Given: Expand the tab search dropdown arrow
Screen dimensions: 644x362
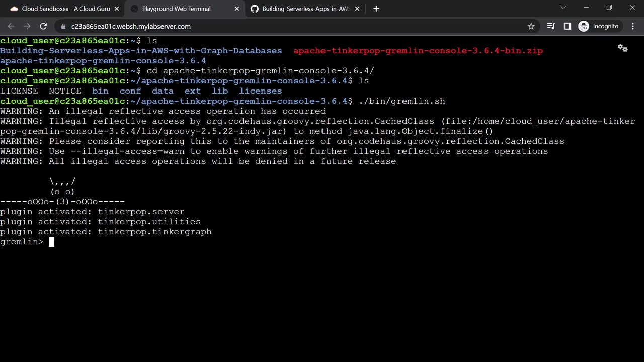Looking at the screenshot, I should tap(563, 8).
